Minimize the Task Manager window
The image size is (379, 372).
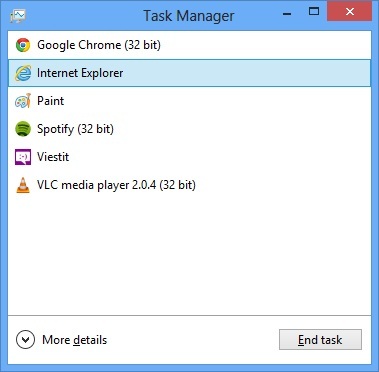point(286,13)
